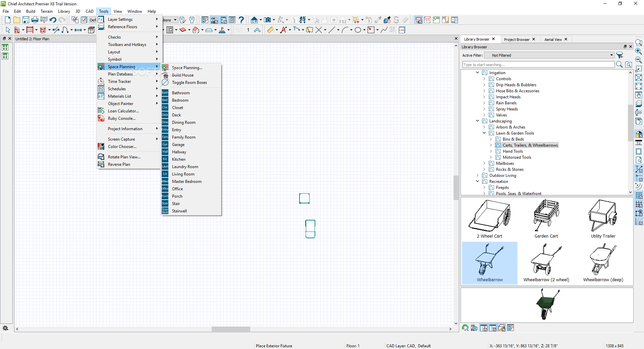644x349 pixels.
Task: Select the Circle drawing tool
Action: click(x=358, y=30)
